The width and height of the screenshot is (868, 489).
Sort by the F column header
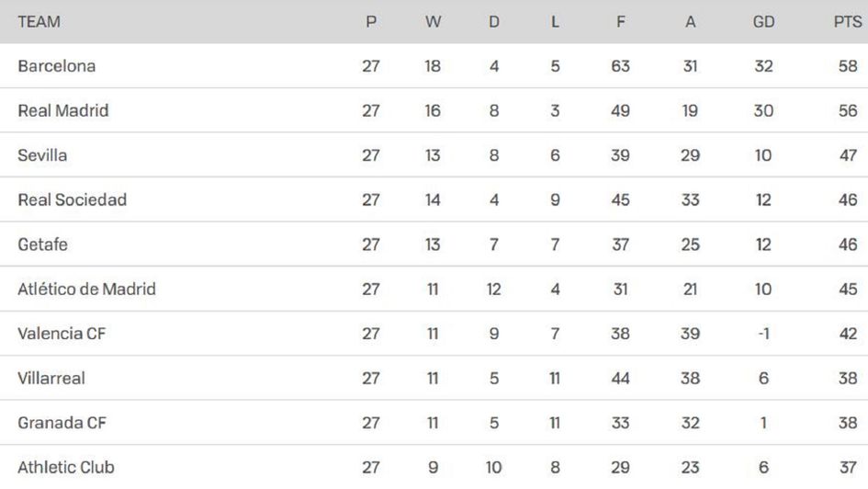(x=621, y=22)
